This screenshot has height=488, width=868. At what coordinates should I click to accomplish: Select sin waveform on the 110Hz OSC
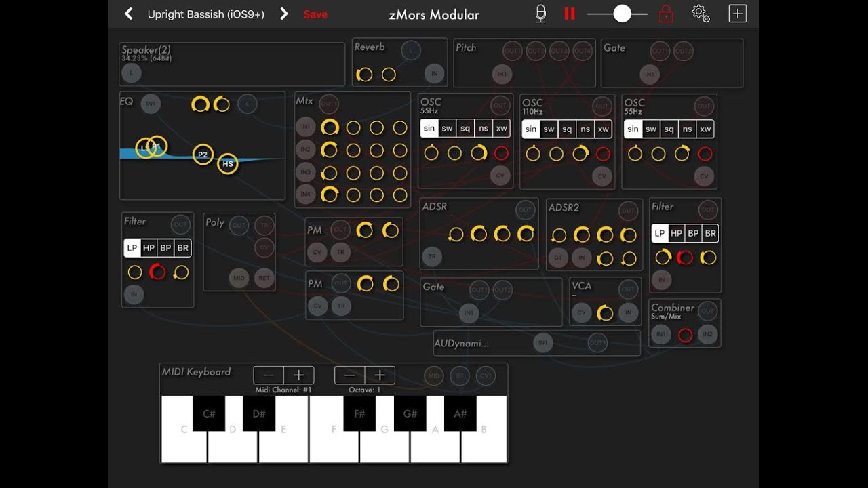[531, 129]
